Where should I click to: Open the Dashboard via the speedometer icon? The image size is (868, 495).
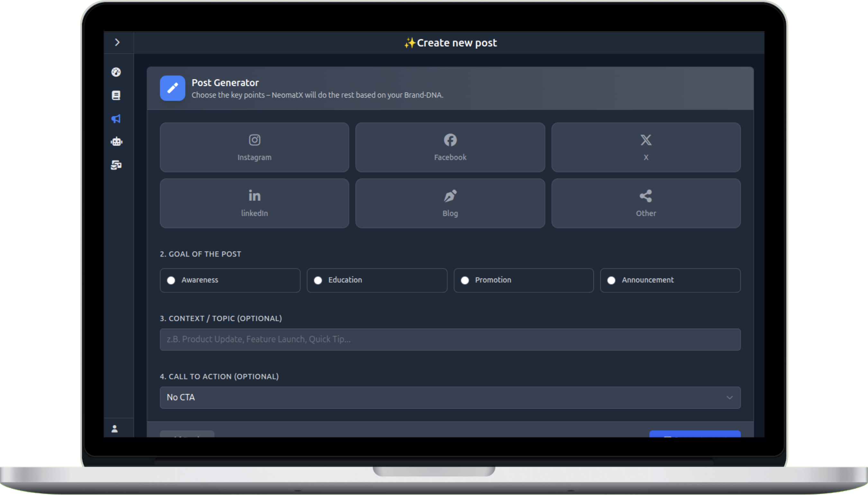tap(116, 72)
